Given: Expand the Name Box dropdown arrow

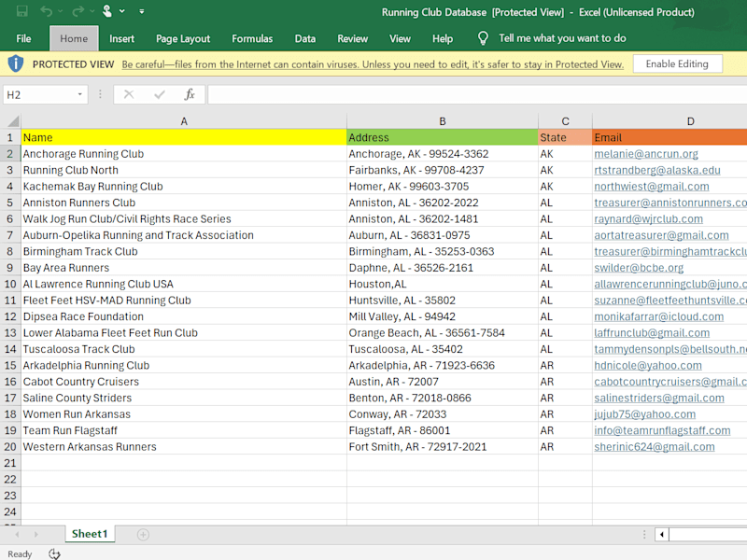Looking at the screenshot, I should pyautogui.click(x=80, y=95).
